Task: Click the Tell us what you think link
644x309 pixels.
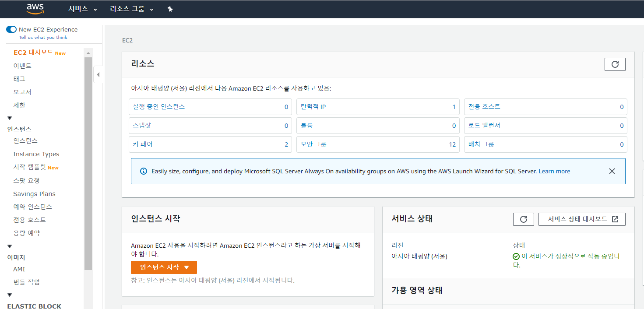Action: 43,38
